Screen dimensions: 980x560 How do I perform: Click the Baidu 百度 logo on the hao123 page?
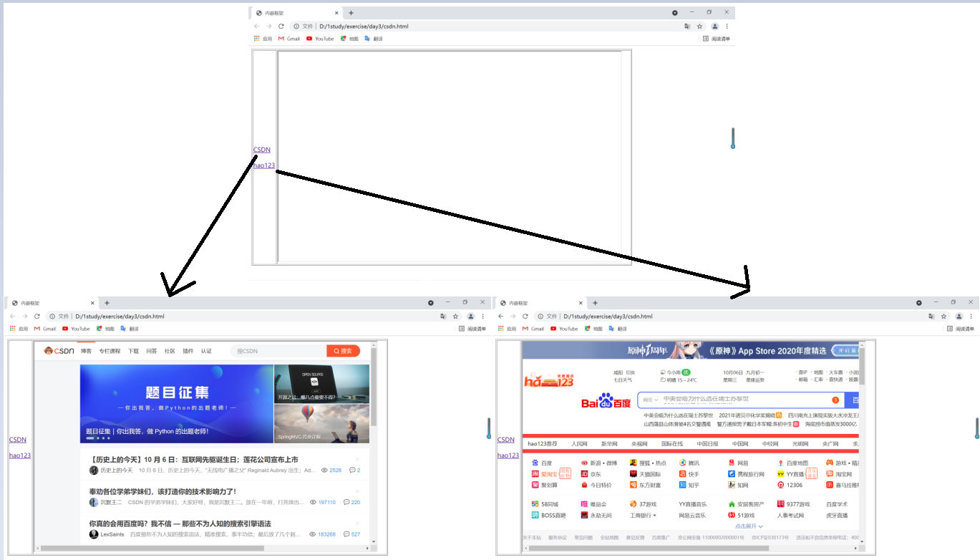tap(606, 401)
